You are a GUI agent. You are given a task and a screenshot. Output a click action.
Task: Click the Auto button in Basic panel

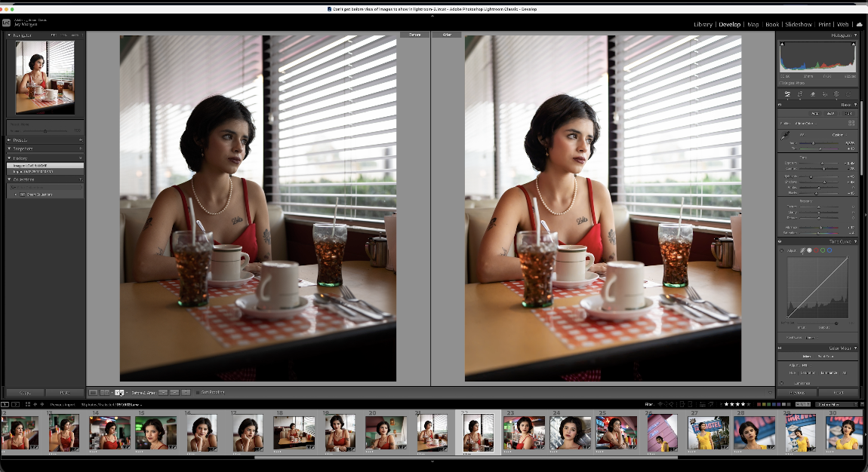click(x=815, y=115)
